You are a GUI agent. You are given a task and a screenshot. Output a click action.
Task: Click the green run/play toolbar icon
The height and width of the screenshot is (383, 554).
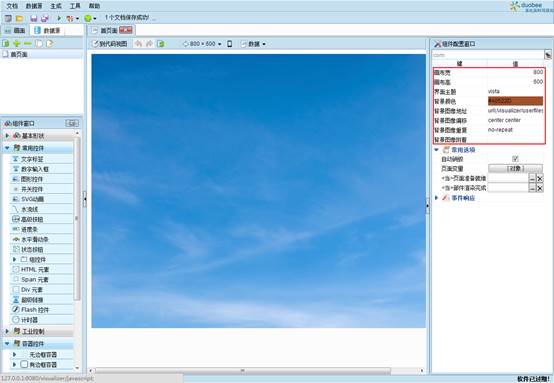(x=59, y=18)
